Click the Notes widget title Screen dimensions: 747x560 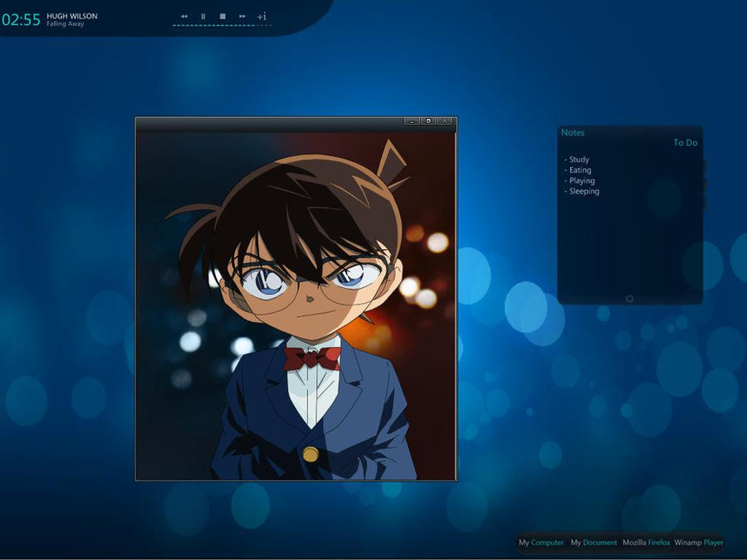[573, 133]
